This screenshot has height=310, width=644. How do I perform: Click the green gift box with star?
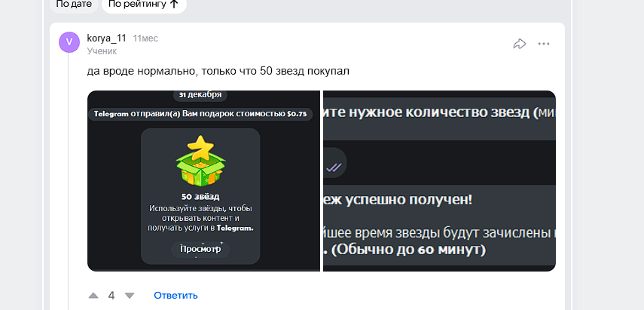coord(200,161)
